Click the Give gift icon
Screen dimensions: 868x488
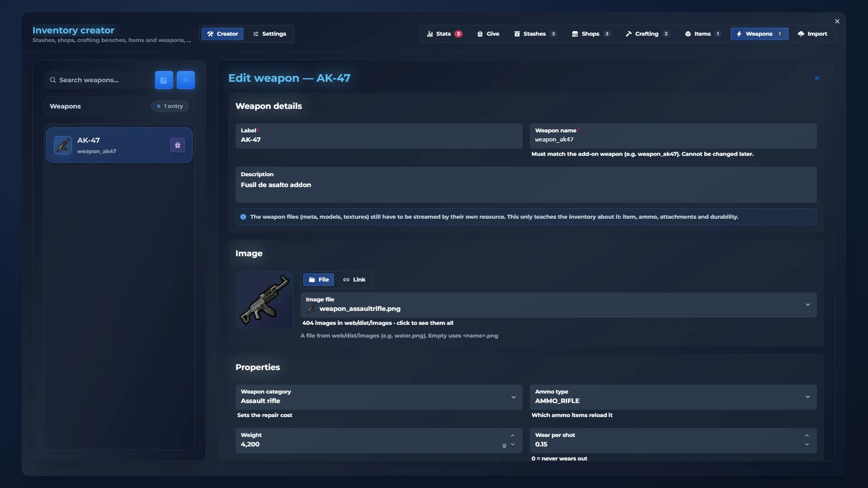[480, 34]
